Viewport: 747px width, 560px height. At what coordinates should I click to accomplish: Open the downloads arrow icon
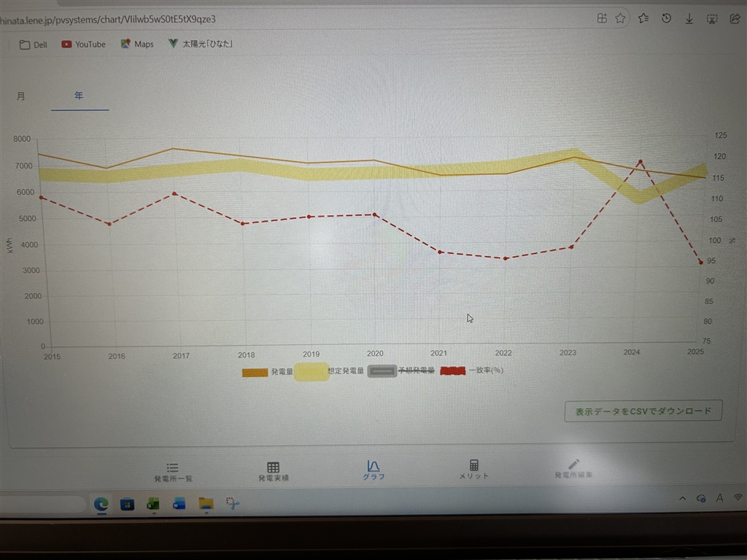click(689, 18)
